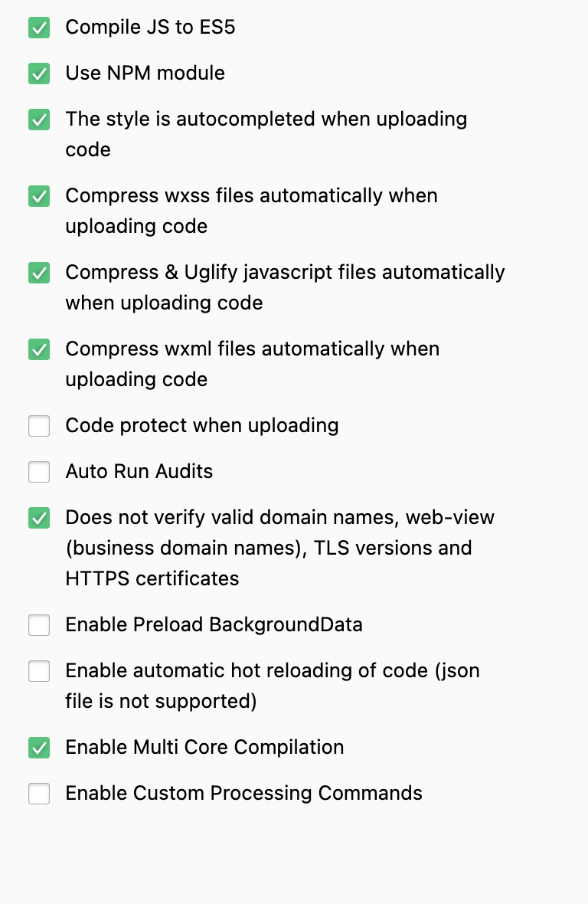Click 'Enable Preload BackgroundData' label text

coord(214,624)
